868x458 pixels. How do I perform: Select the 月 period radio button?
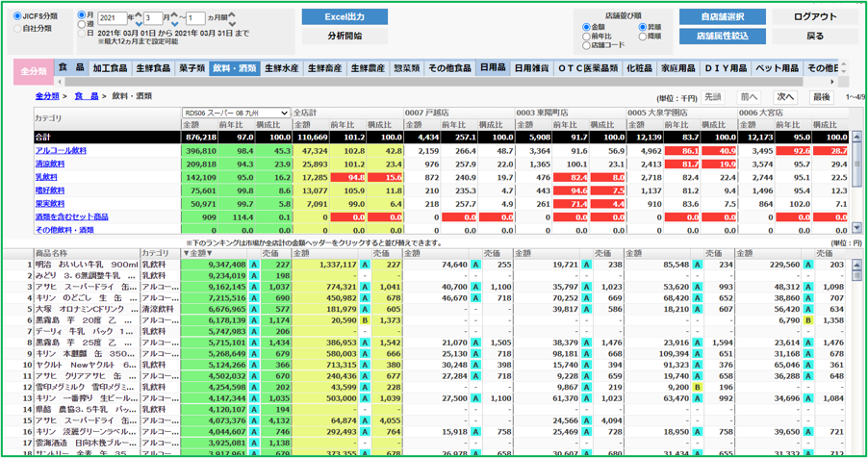[82, 15]
